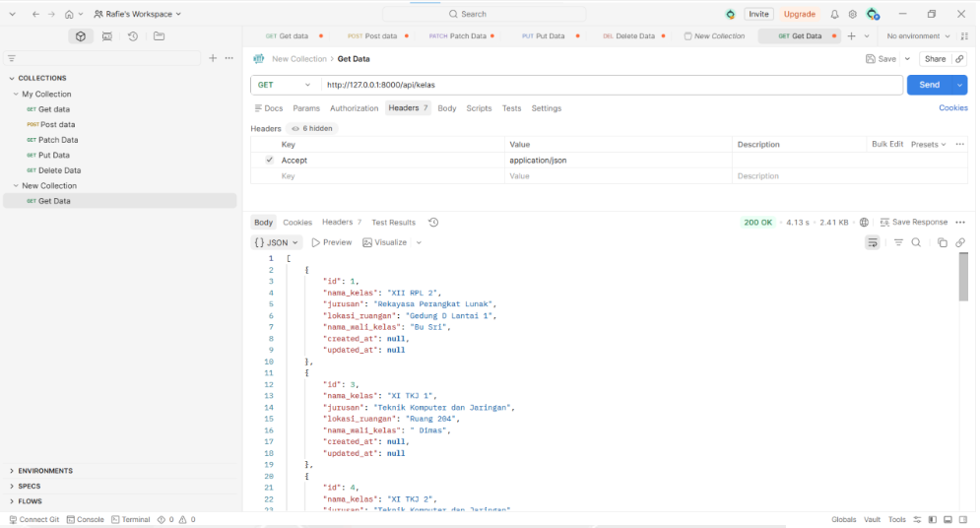This screenshot has width=980, height=528.
Task: Open the Send button dropdown arrow
Action: tap(959, 85)
